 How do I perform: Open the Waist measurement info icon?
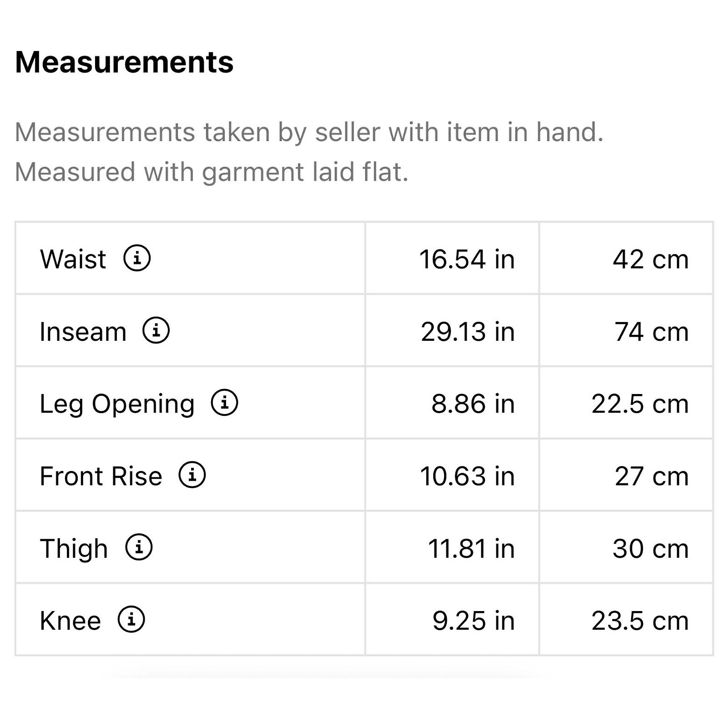coord(137,258)
